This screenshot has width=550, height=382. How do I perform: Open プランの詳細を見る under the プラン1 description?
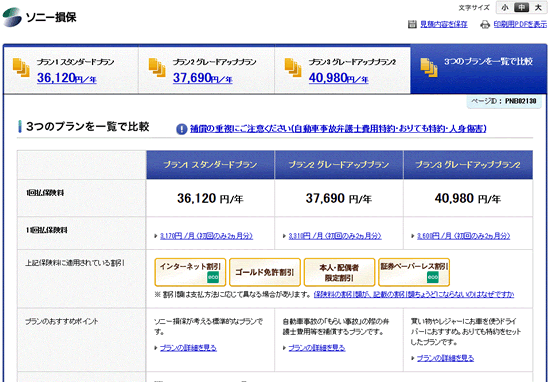click(188, 348)
